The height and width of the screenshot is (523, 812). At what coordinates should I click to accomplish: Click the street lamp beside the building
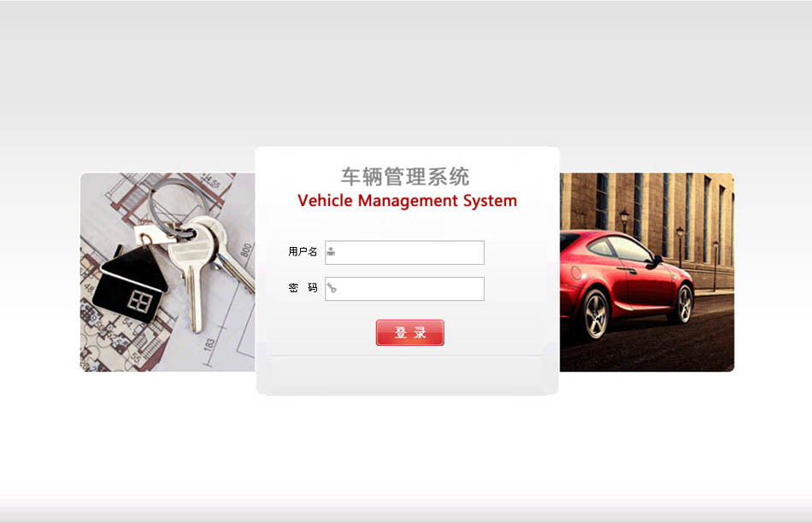coord(624,220)
